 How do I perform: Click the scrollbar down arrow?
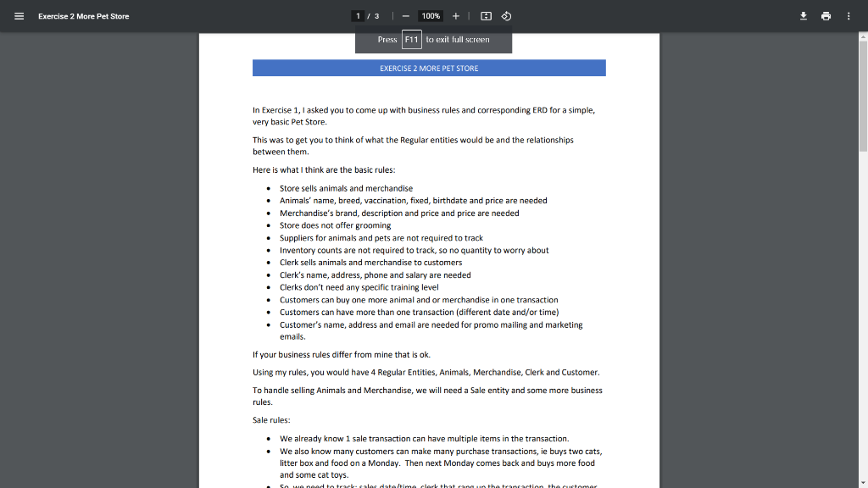point(863,484)
